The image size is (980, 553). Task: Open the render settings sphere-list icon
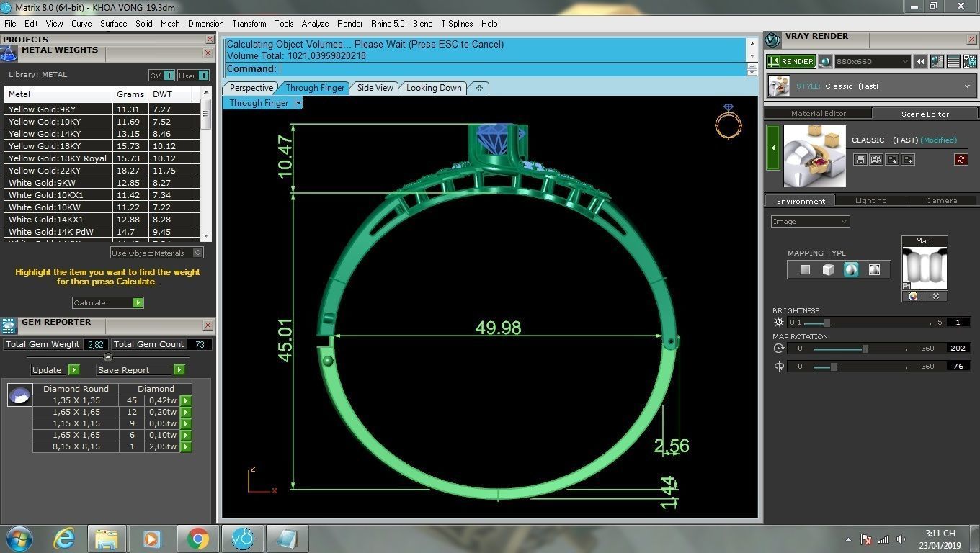tap(937, 62)
